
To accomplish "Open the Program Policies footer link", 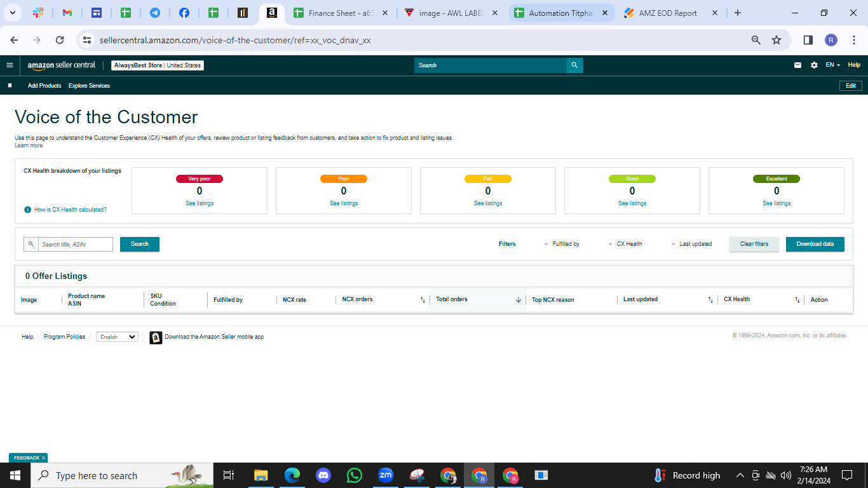I will [x=64, y=337].
